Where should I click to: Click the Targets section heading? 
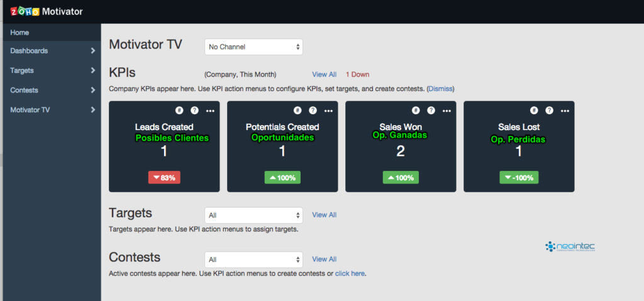tap(130, 213)
